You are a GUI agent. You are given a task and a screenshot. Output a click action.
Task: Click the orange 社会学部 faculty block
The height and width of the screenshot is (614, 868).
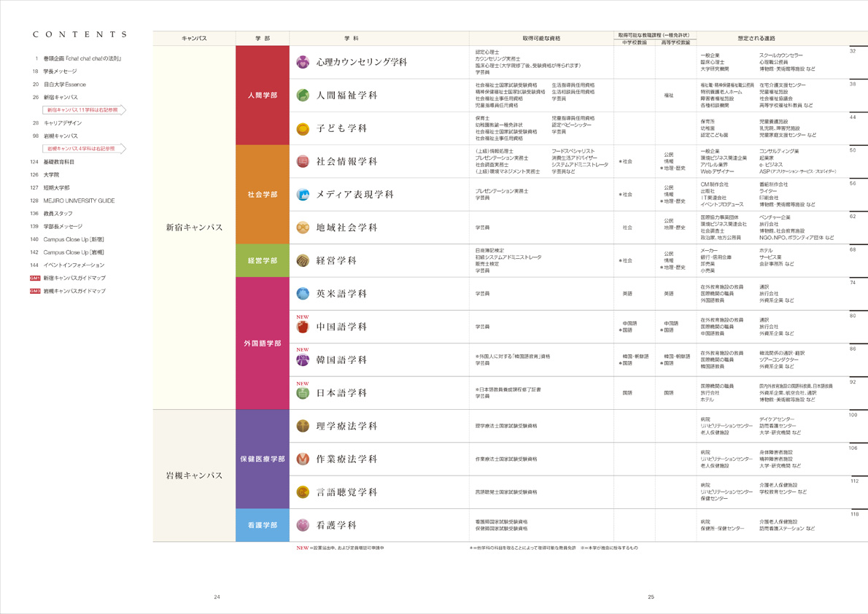(x=263, y=194)
